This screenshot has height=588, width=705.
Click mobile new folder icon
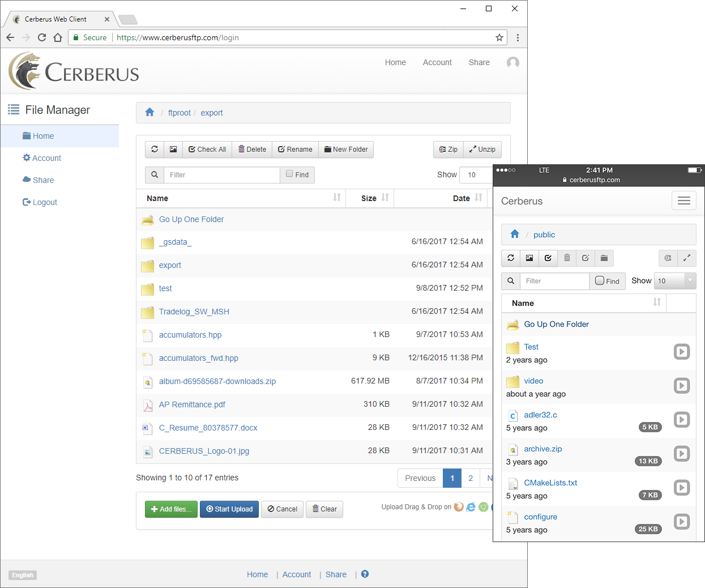point(604,258)
